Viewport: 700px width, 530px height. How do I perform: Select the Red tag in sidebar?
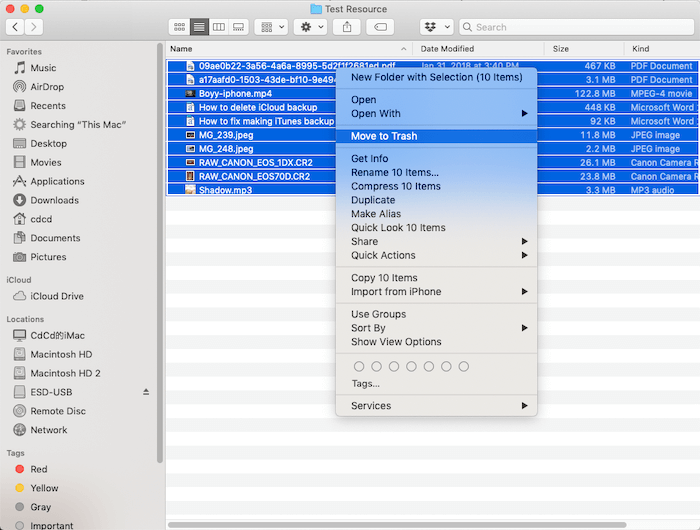31,469
